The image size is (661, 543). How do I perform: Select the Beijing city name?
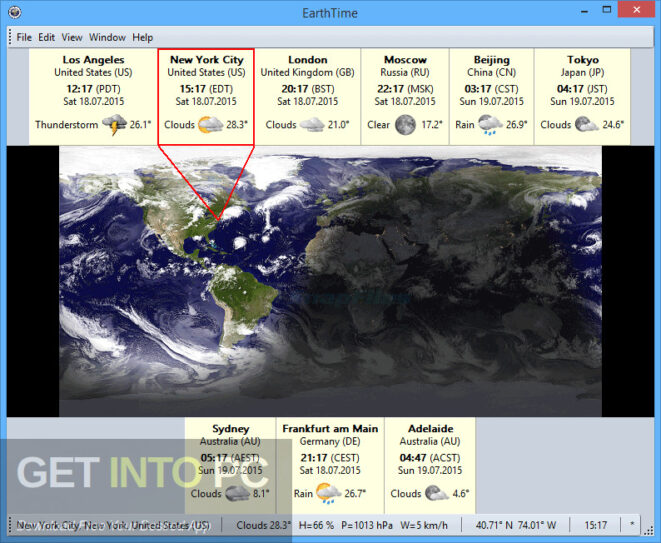pyautogui.click(x=492, y=60)
